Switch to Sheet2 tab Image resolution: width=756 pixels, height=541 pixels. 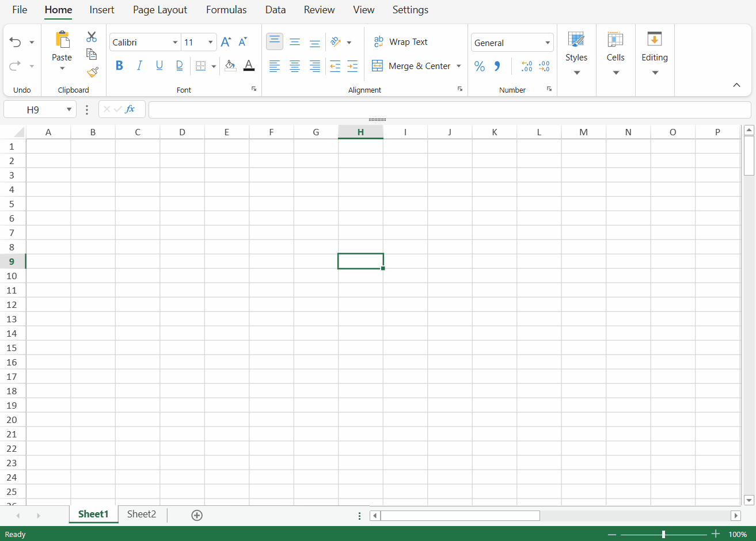pyautogui.click(x=142, y=514)
